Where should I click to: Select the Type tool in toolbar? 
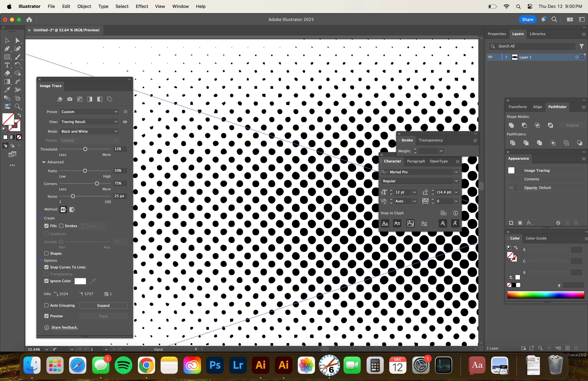[7, 65]
